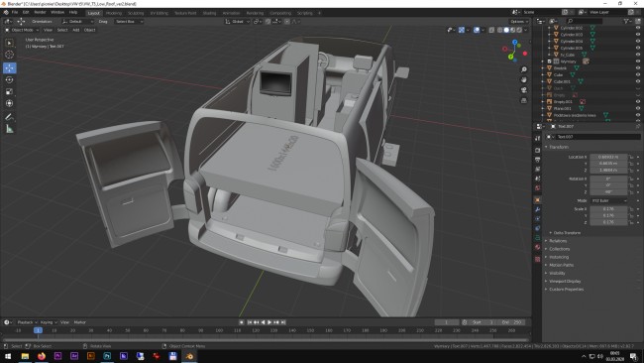The width and height of the screenshot is (644, 363).
Task: Open the File menu
Action: pyautogui.click(x=15, y=12)
